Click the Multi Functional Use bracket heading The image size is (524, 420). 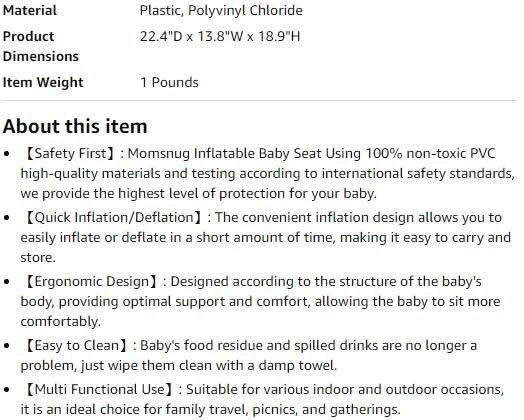click(99, 390)
